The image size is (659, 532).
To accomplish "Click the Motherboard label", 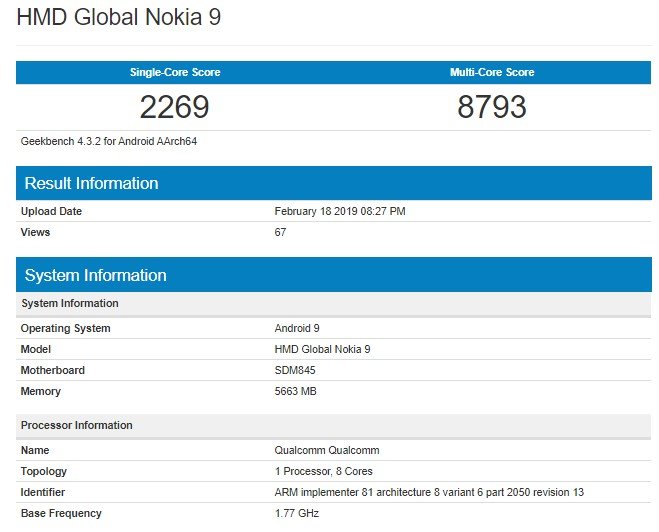I will 53,370.
